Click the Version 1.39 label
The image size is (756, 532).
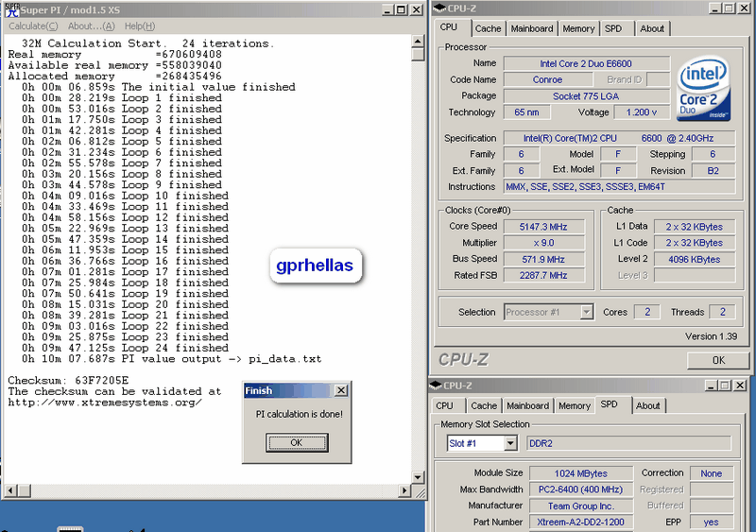(x=712, y=336)
